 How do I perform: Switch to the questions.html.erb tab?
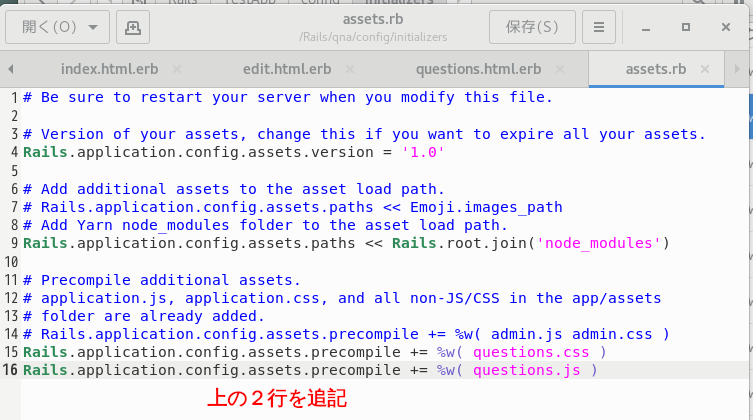tap(478, 69)
